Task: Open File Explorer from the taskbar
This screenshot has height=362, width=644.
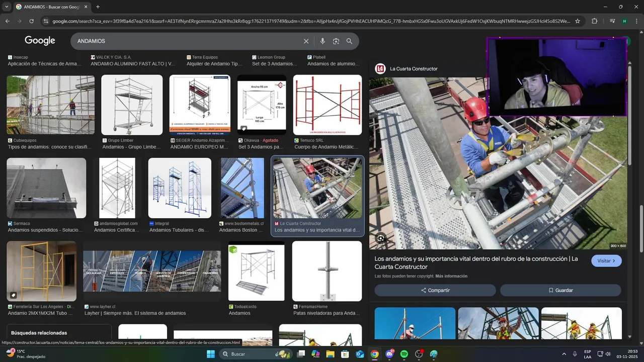Action: coord(330,354)
